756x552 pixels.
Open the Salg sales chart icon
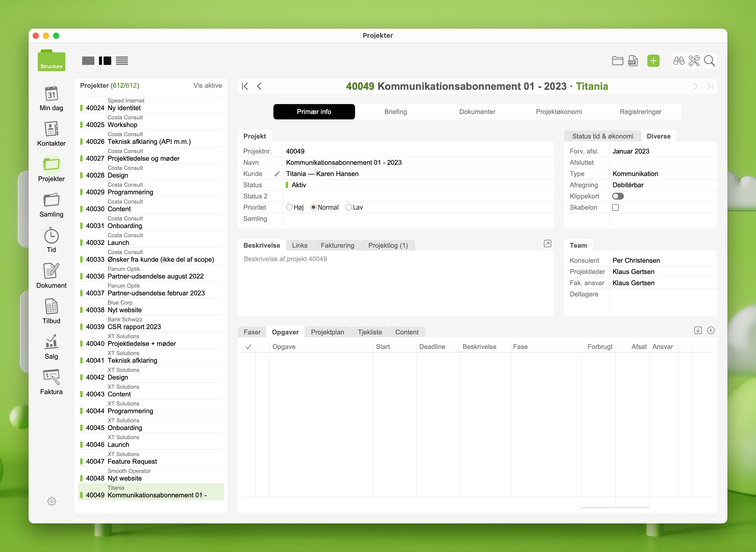click(x=51, y=342)
